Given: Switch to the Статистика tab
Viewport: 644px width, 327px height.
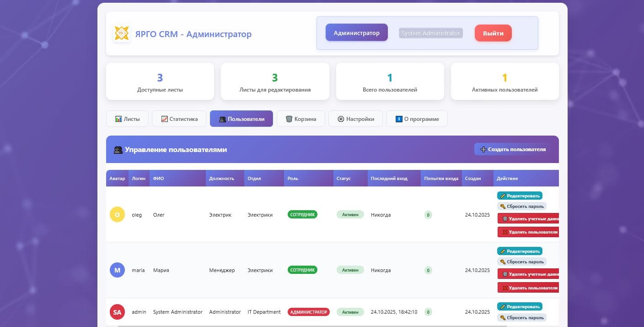Looking at the screenshot, I should (179, 119).
